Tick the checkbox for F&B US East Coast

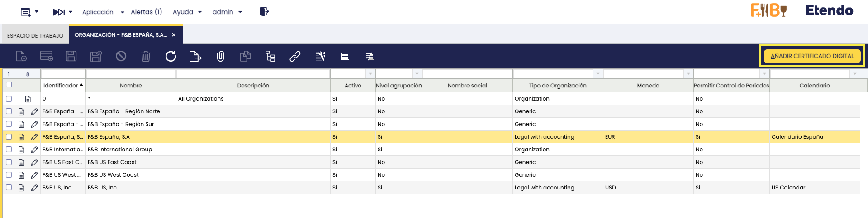9,162
